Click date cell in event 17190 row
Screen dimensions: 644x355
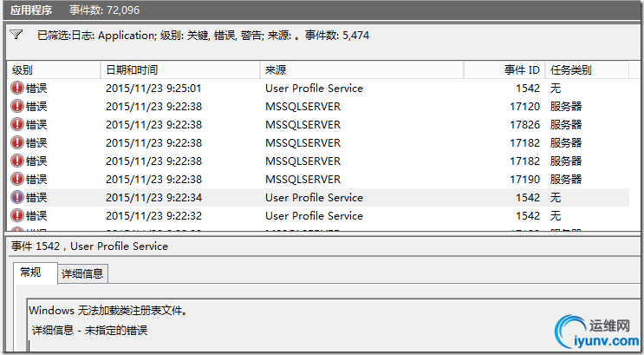[153, 179]
